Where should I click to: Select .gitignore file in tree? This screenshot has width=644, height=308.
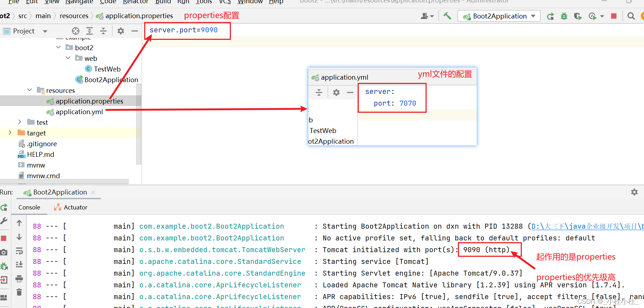point(38,144)
